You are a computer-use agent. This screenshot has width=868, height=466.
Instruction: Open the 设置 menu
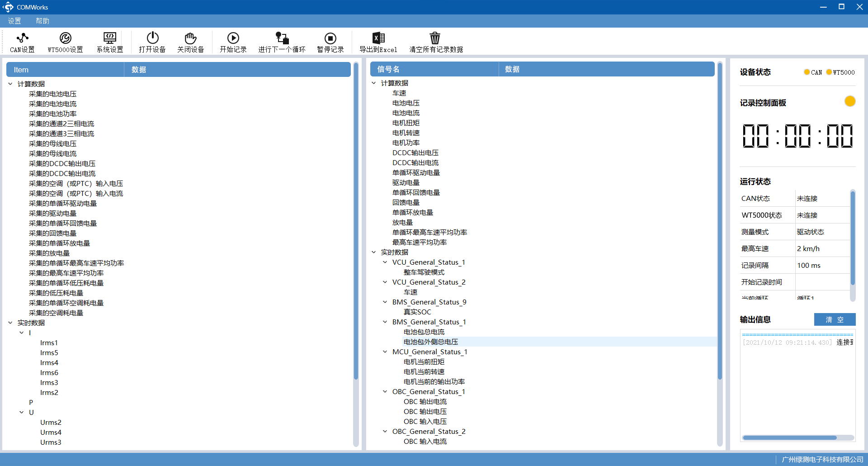[14, 21]
